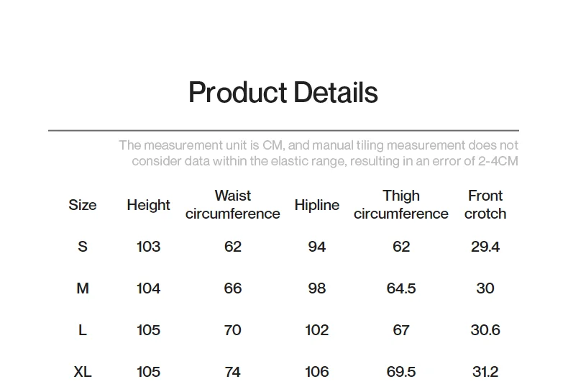This screenshot has width=568, height=392.
Task: Click the Height column header
Action: [148, 205]
